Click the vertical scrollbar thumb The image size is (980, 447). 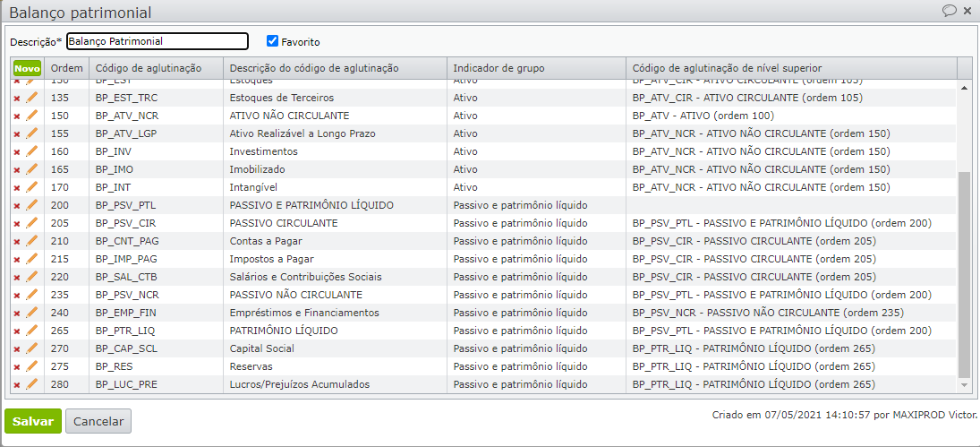(x=965, y=274)
